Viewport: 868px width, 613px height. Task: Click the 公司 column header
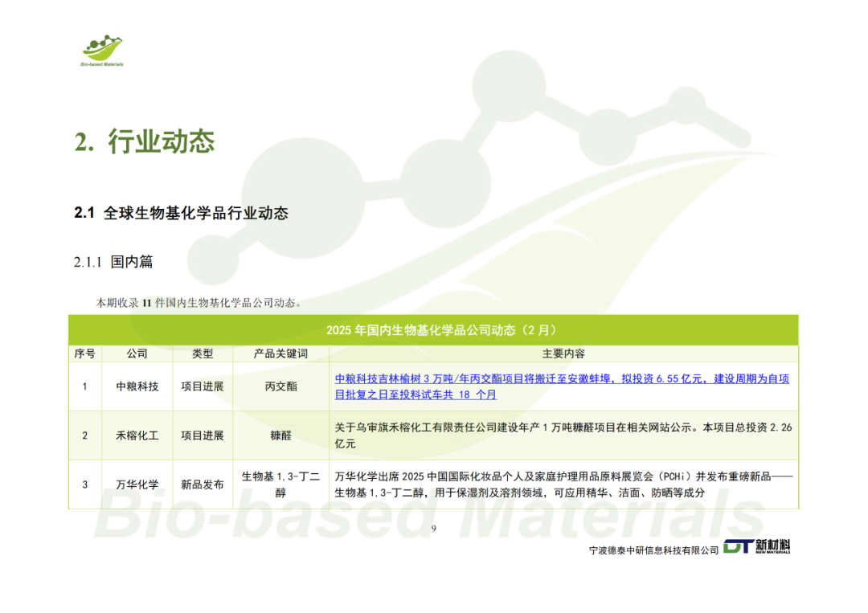click(137, 353)
